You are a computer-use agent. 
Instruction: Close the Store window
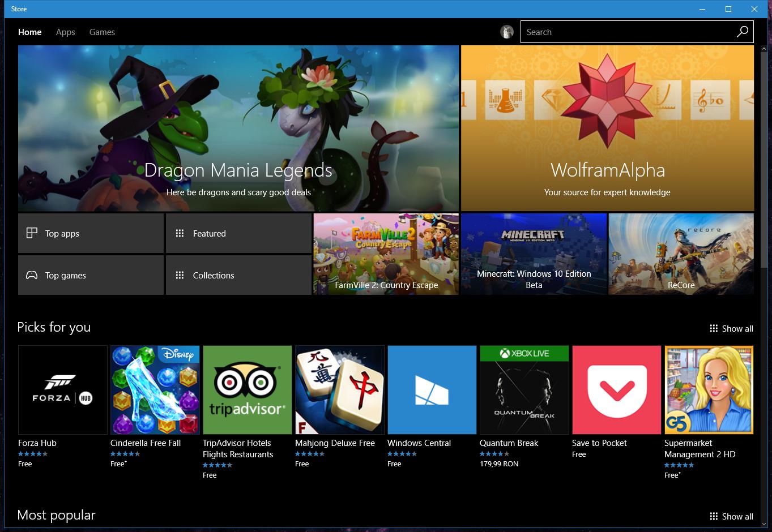click(754, 9)
